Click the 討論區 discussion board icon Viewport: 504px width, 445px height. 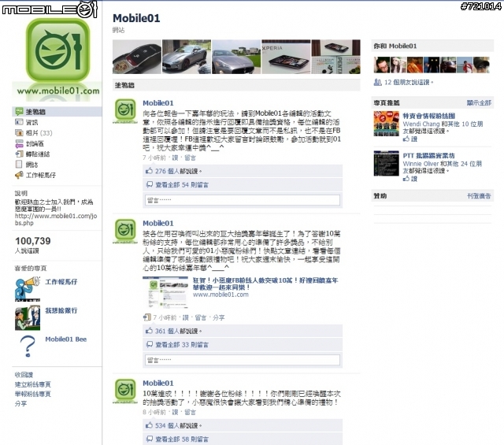tap(19, 143)
